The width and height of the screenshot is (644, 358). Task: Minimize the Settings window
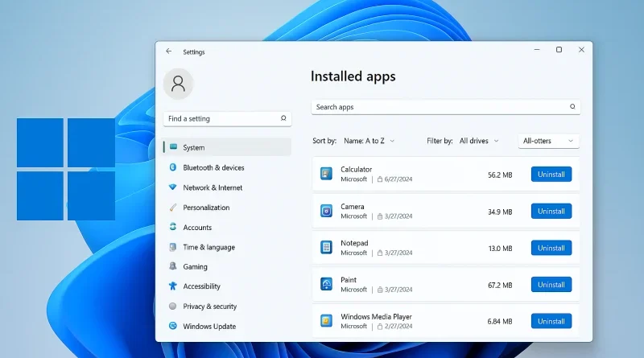(x=537, y=50)
